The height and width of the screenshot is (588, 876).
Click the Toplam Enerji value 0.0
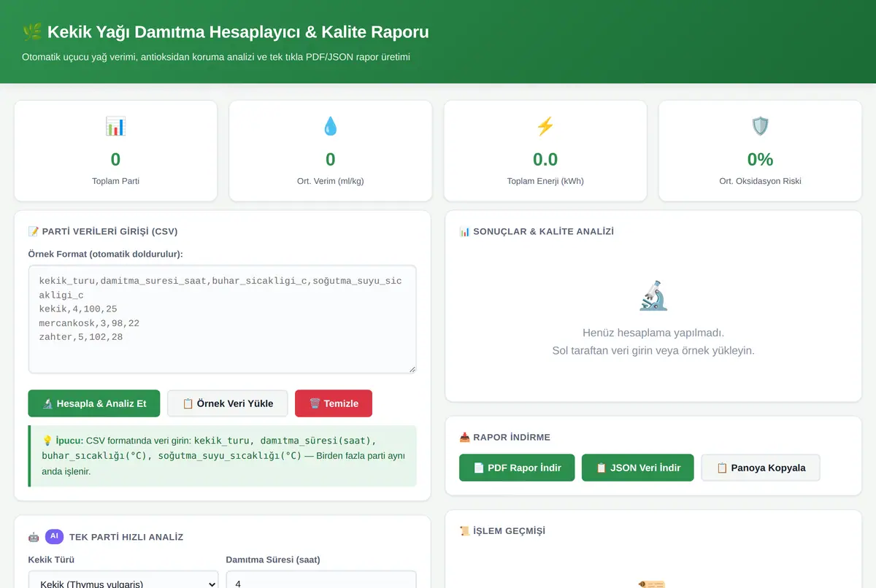(x=545, y=160)
